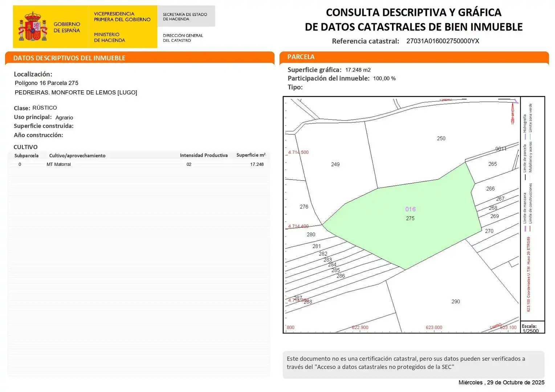The image size is (555, 392).
Task: Click the 622.900 coordinate label
Action: click(360, 327)
